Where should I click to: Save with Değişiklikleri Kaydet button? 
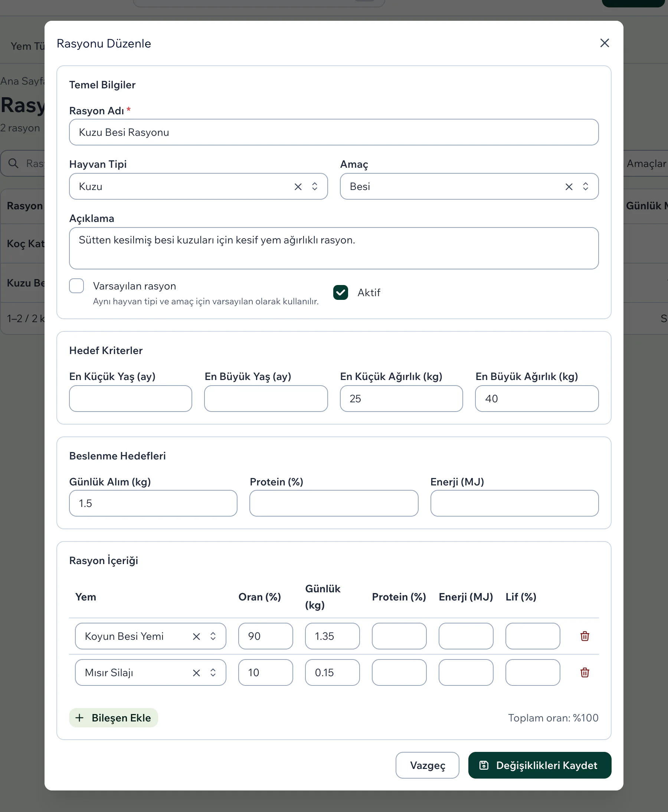(540, 765)
